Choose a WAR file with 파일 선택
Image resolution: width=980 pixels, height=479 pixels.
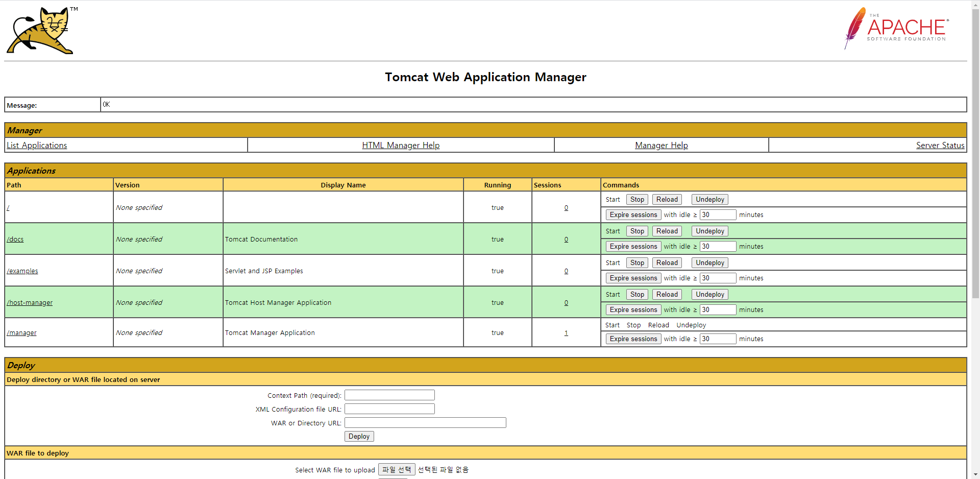click(x=397, y=470)
